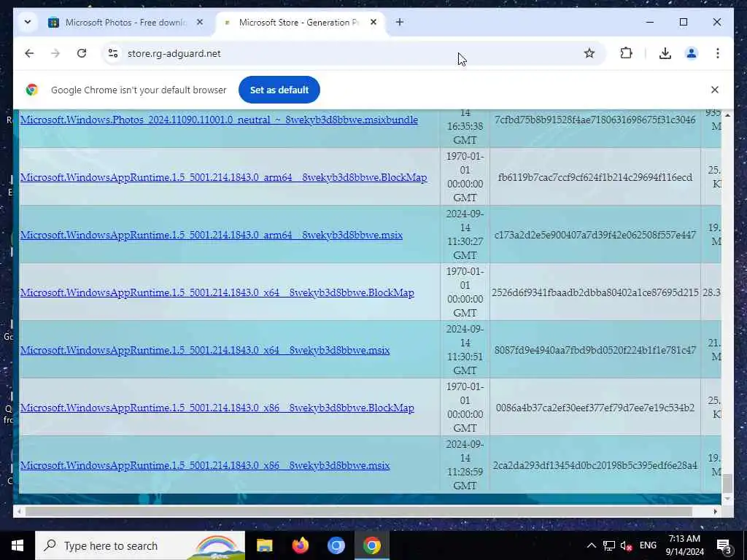Close the Microsoft Photos tab

coord(200,22)
